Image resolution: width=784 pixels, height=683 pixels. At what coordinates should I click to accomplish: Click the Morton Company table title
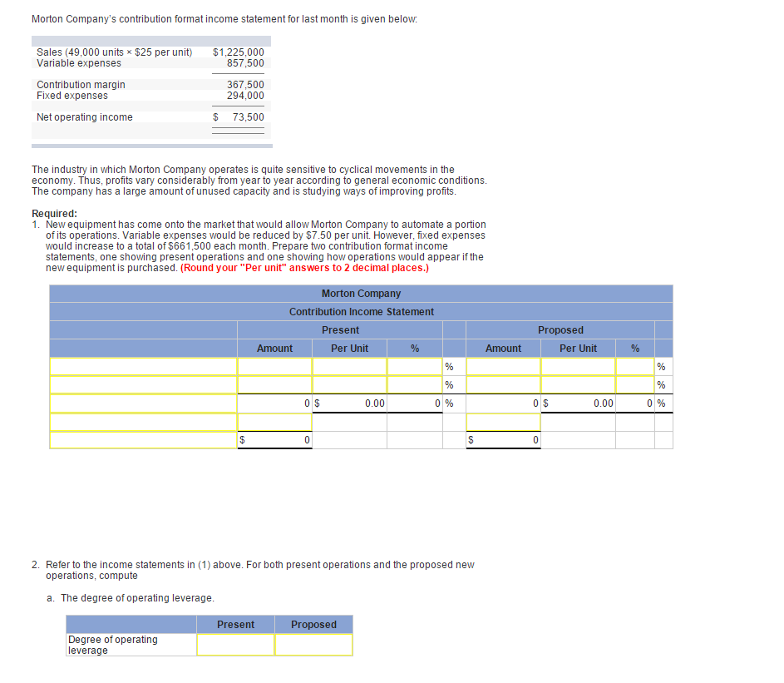pyautogui.click(x=361, y=293)
